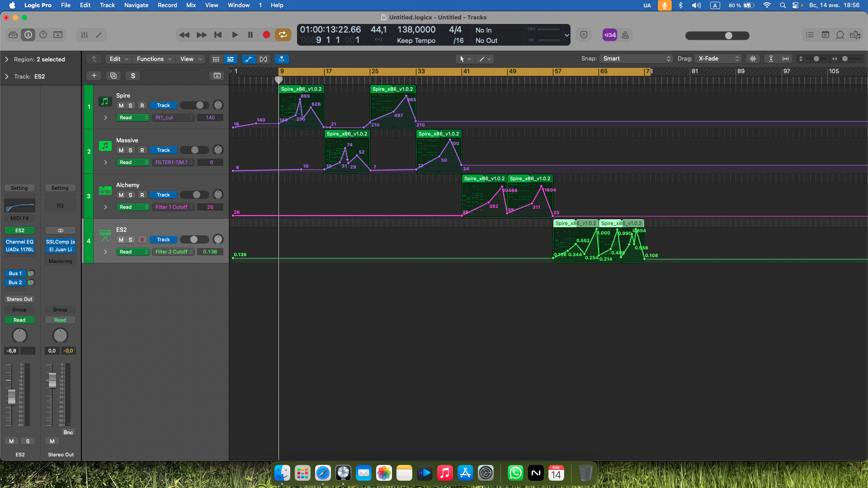Open the Loop Browser button
Image resolution: width=868 pixels, height=488 pixels.
(840, 35)
